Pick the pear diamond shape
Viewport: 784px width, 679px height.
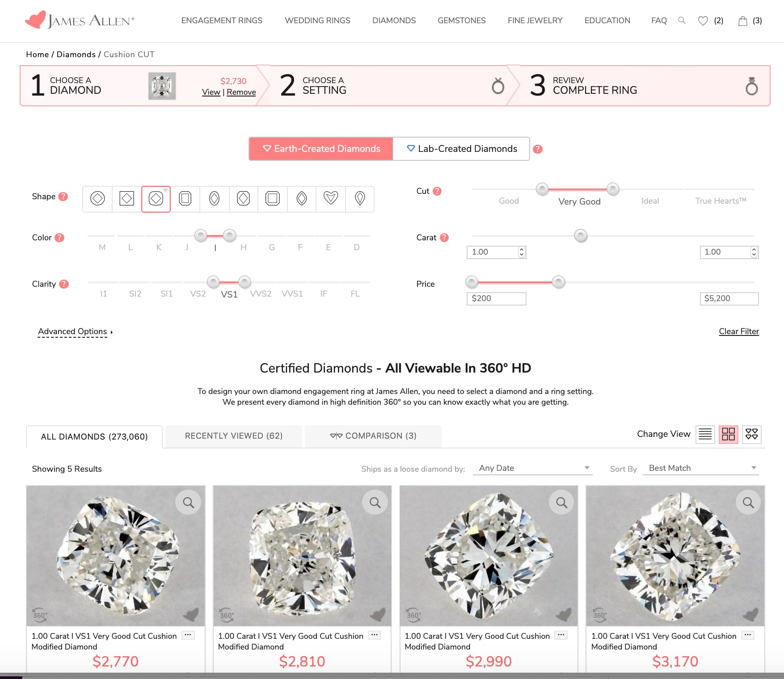(360, 198)
